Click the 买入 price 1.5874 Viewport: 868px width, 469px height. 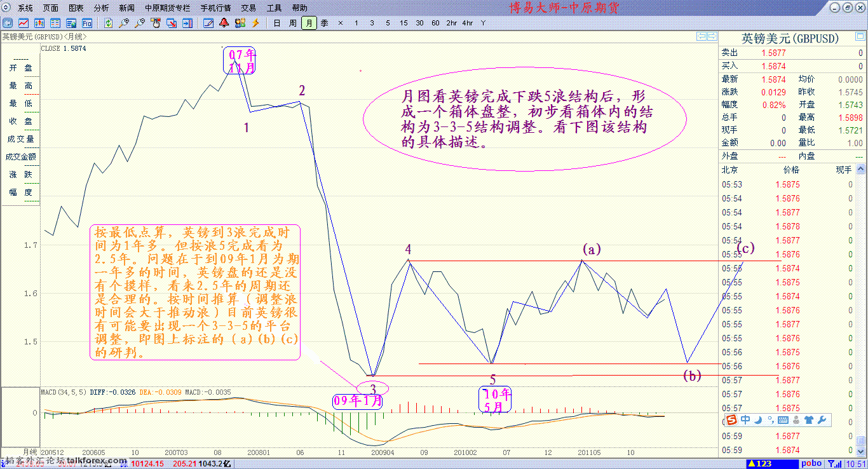click(773, 66)
